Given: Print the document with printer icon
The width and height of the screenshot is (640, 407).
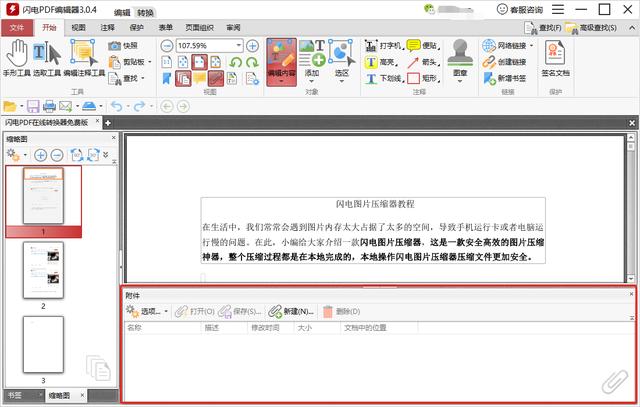Looking at the screenshot, I should [49, 107].
